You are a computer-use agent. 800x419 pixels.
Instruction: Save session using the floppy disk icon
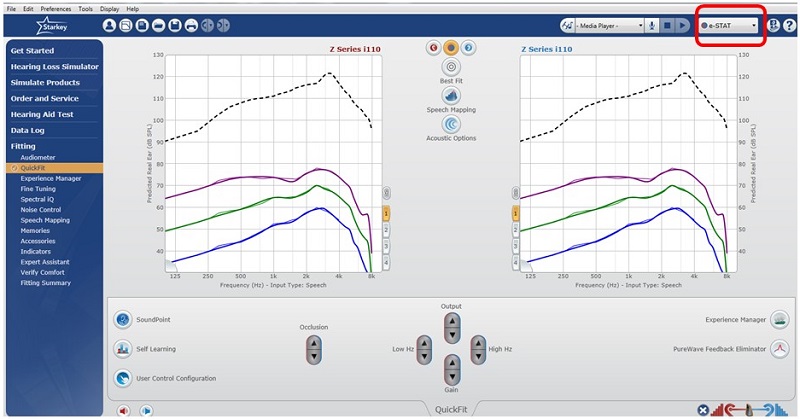pos(175,25)
